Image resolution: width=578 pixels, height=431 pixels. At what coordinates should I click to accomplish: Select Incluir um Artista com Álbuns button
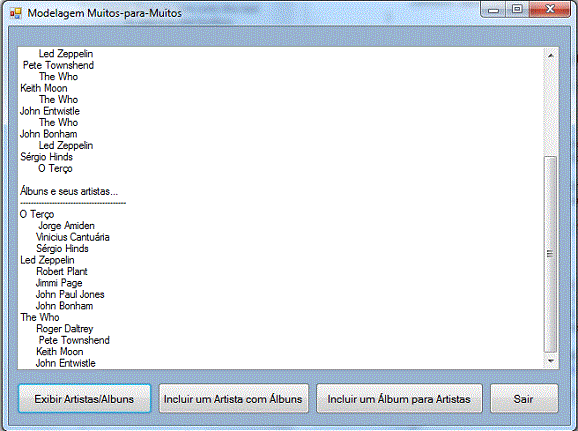point(233,399)
